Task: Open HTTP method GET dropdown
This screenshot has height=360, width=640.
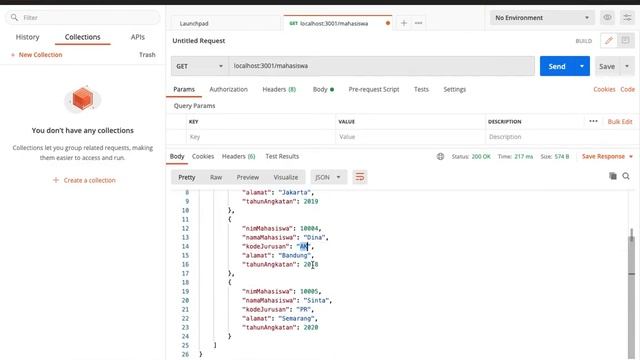Action: pos(200,66)
